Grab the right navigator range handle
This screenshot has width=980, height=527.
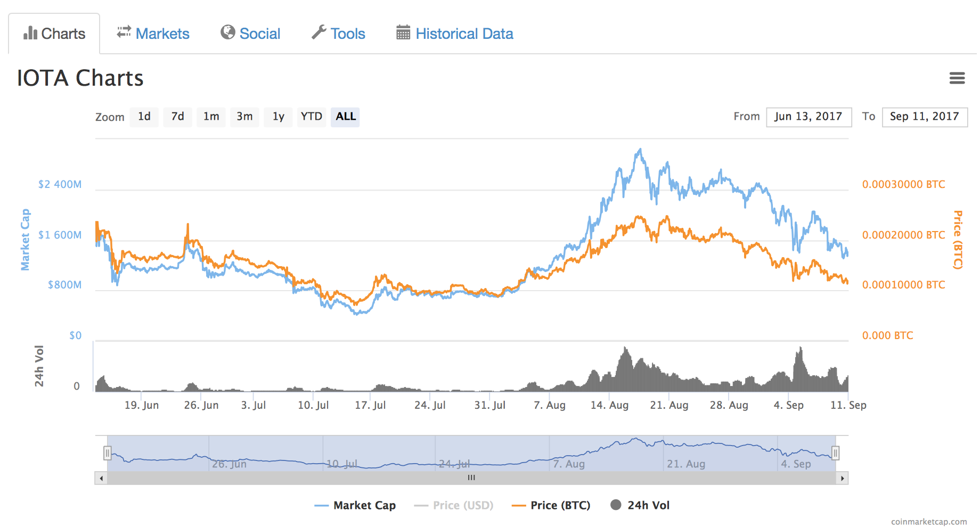click(x=835, y=453)
